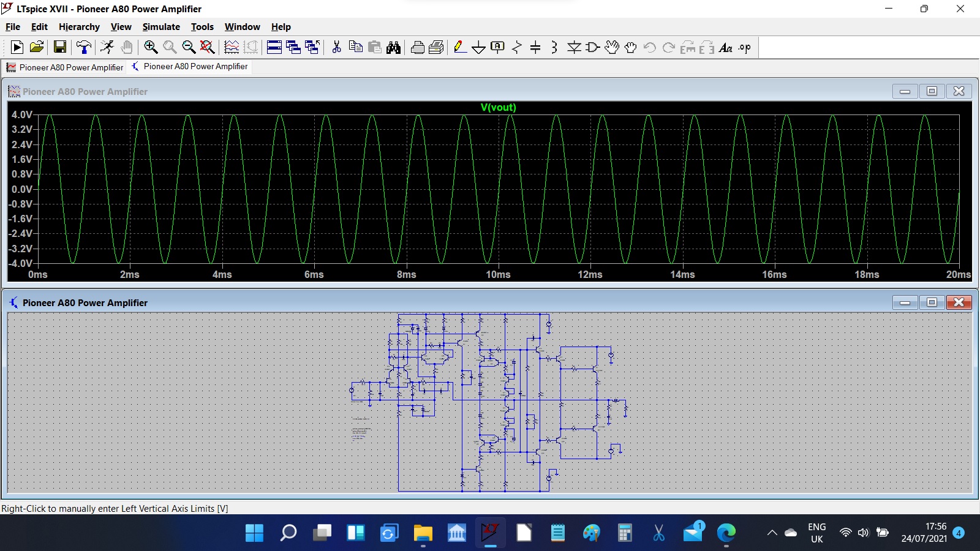Open the Edit menu
The height and width of the screenshot is (551, 980).
pos(39,27)
